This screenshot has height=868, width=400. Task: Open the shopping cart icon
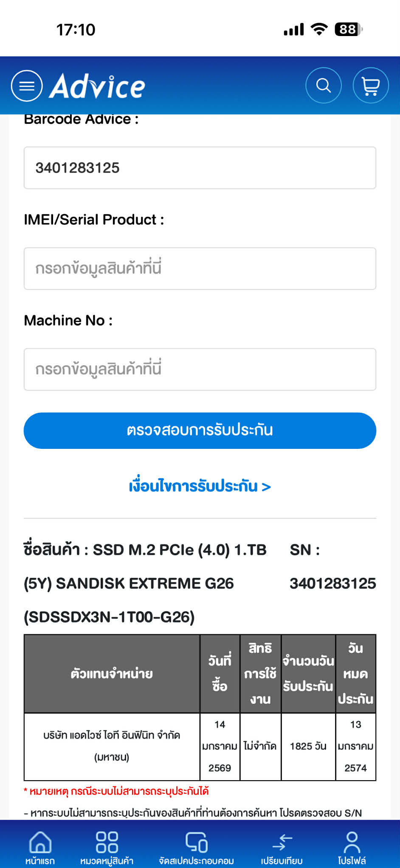[x=370, y=86]
